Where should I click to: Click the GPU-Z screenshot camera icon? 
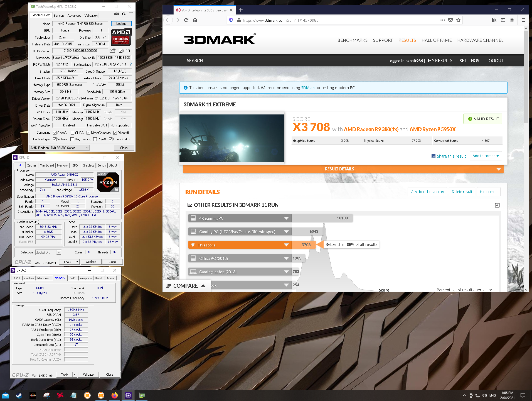[117, 14]
